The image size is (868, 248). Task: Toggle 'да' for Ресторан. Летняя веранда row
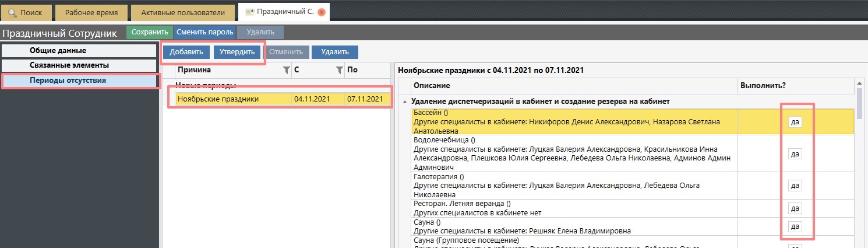click(x=795, y=208)
